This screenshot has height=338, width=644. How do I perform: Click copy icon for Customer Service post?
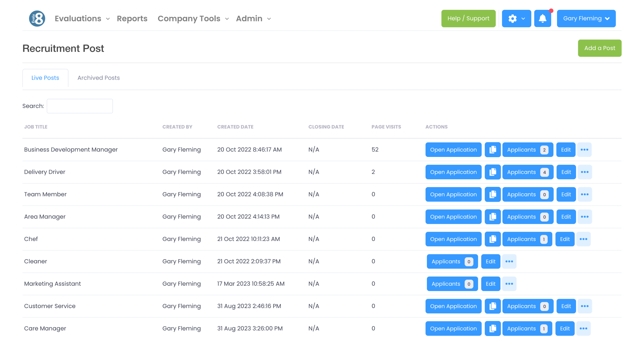click(492, 306)
